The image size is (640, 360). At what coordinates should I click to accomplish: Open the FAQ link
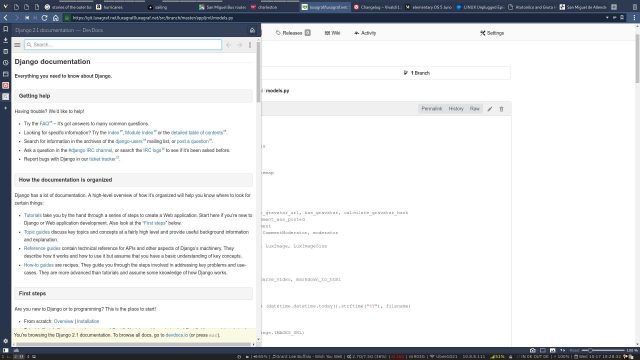coord(45,124)
